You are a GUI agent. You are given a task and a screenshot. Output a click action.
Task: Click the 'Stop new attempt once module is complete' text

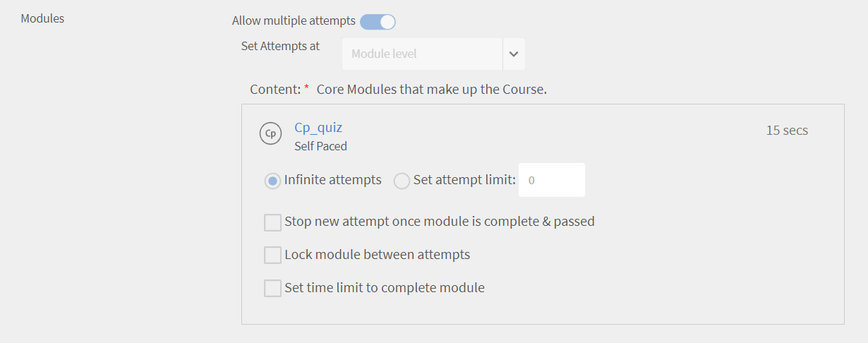[439, 222]
